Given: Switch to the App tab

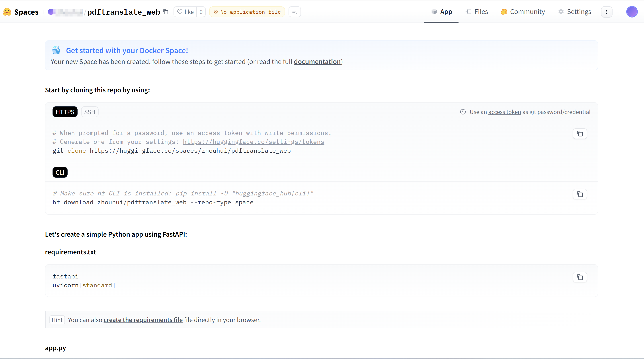Looking at the screenshot, I should 441,12.
